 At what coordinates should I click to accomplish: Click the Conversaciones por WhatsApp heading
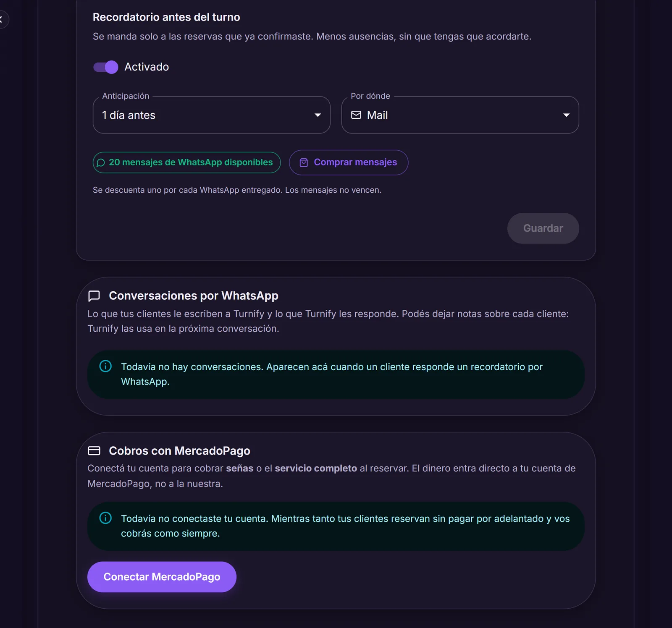(194, 296)
